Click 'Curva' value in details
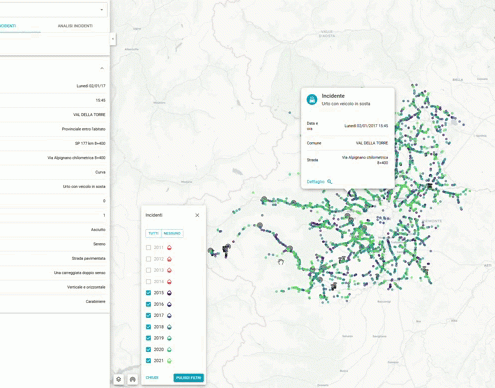 (100, 172)
